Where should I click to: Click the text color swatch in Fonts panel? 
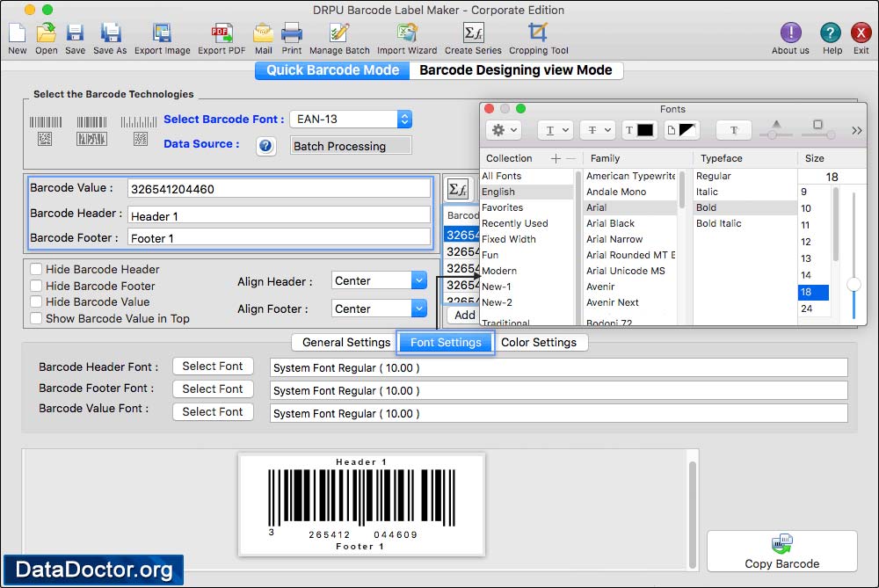click(639, 130)
